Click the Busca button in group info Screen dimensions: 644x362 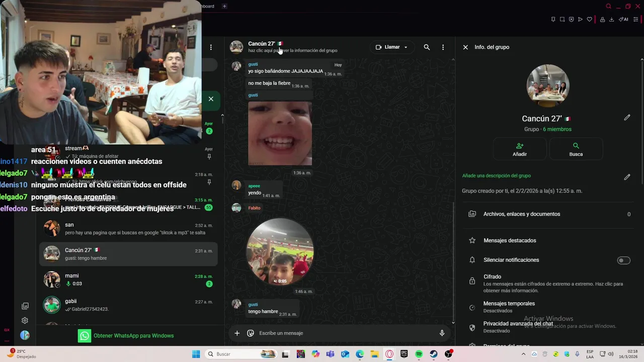coord(576,149)
